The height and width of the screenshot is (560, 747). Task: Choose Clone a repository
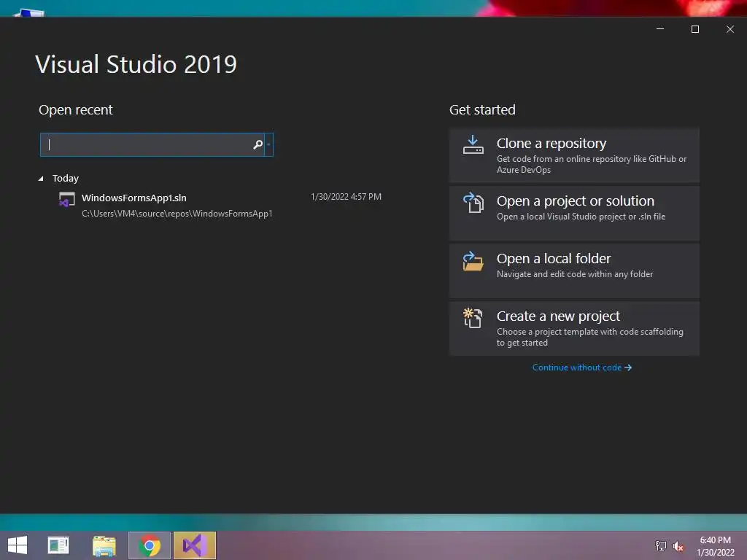point(574,155)
